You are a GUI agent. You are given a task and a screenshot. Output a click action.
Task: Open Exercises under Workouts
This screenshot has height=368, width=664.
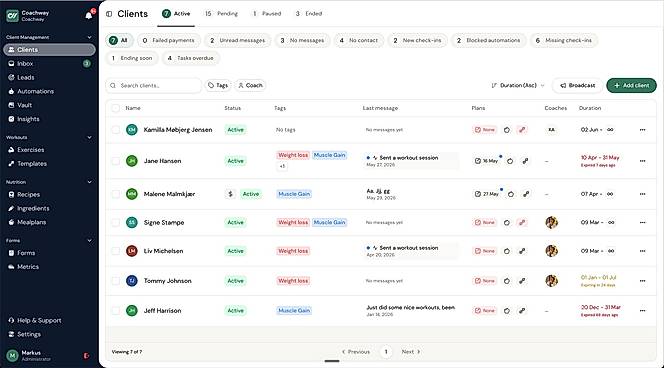(49, 150)
